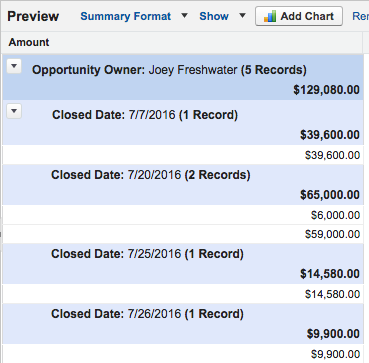
Task: Expand the Opportunity Owner group menu arrow
Action: point(14,67)
